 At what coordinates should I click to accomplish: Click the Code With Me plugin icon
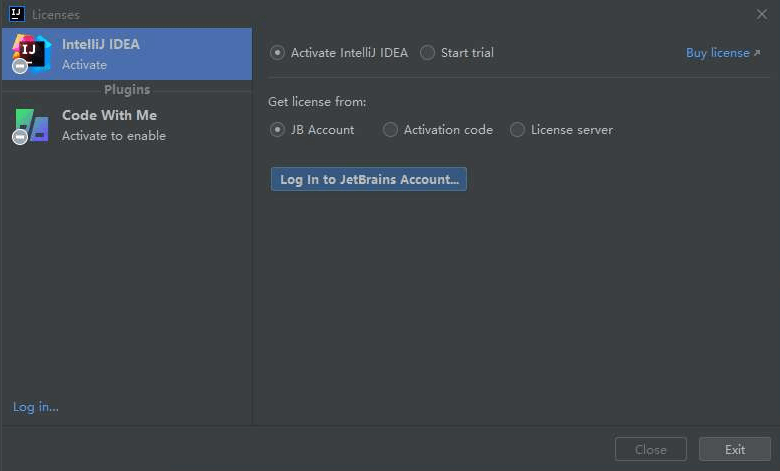pyautogui.click(x=32, y=124)
